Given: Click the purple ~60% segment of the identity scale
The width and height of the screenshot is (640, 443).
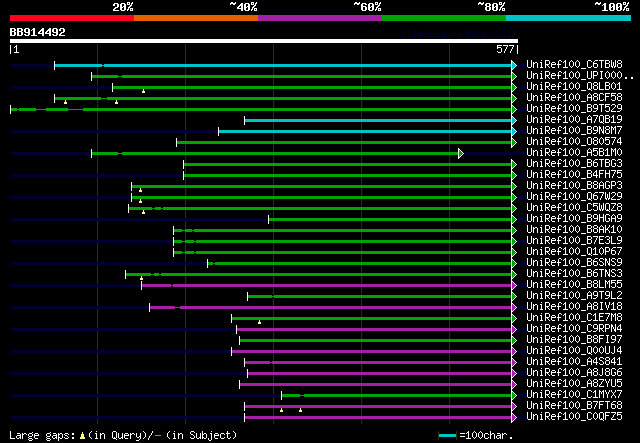Looking at the screenshot, I should point(320,18).
